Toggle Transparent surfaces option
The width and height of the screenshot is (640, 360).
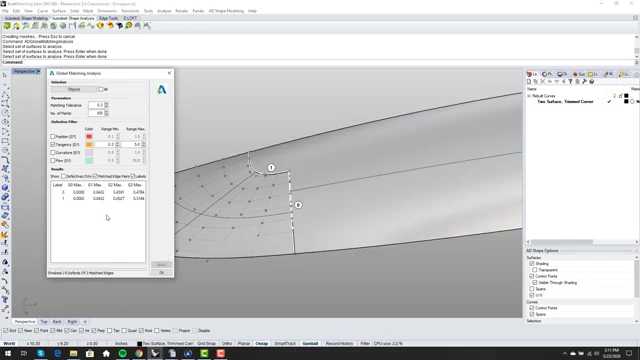[x=535, y=270]
